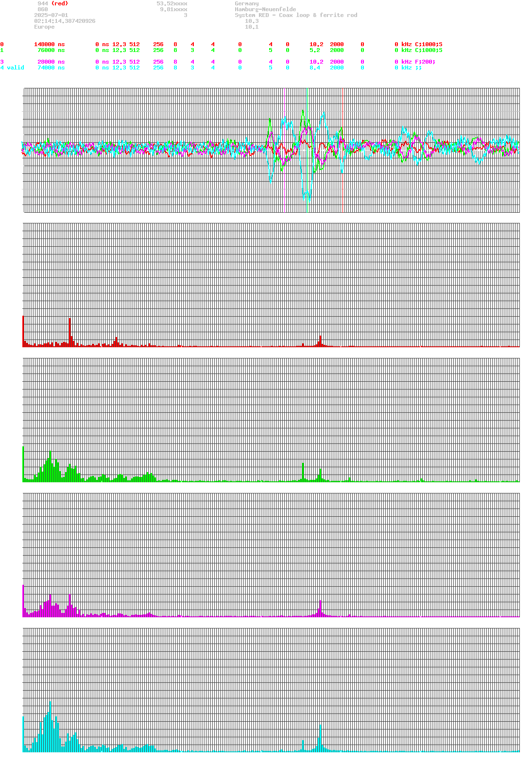Click the header value "10.3"
This screenshot has width=532, height=763.
click(252, 21)
